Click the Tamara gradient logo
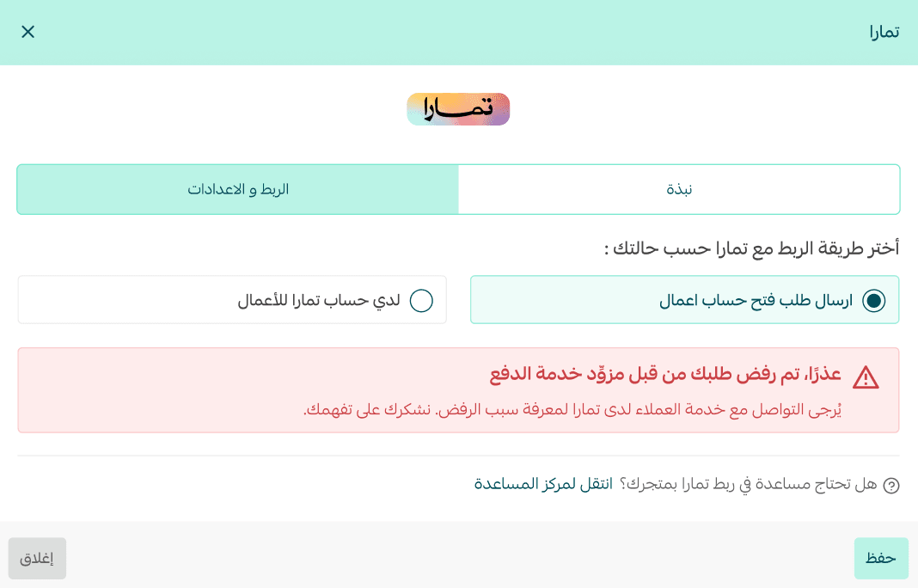918x588 pixels. click(x=458, y=109)
